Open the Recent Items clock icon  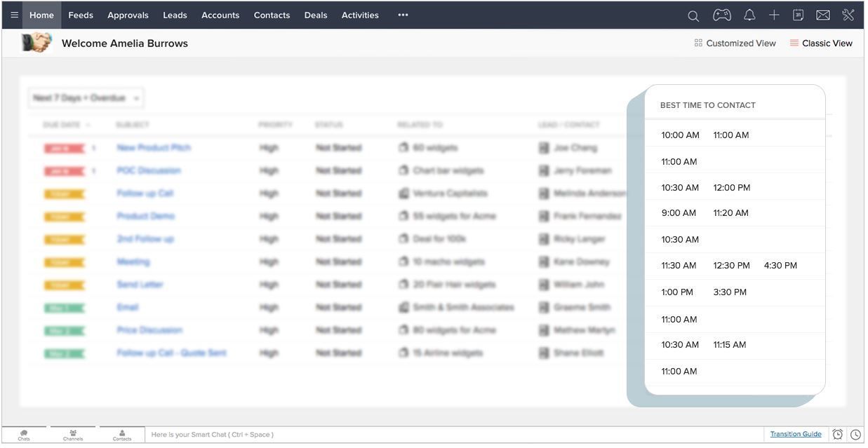[x=855, y=434]
